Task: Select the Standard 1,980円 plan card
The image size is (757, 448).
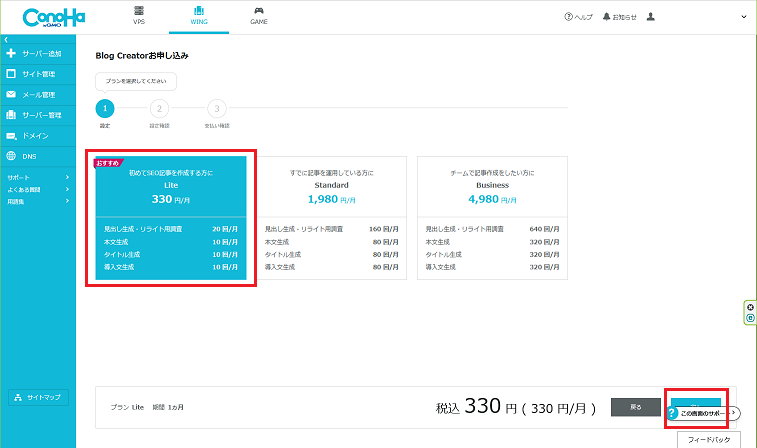Action: click(x=332, y=218)
